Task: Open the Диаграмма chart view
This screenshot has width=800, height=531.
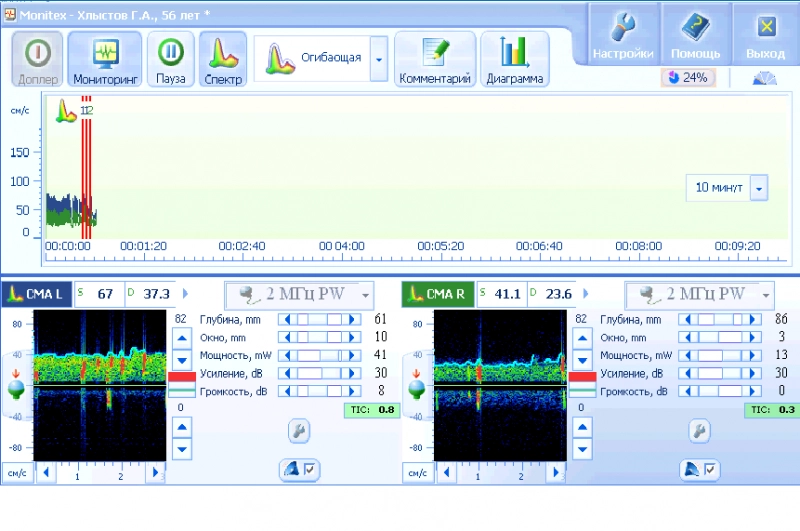Action: pos(514,58)
